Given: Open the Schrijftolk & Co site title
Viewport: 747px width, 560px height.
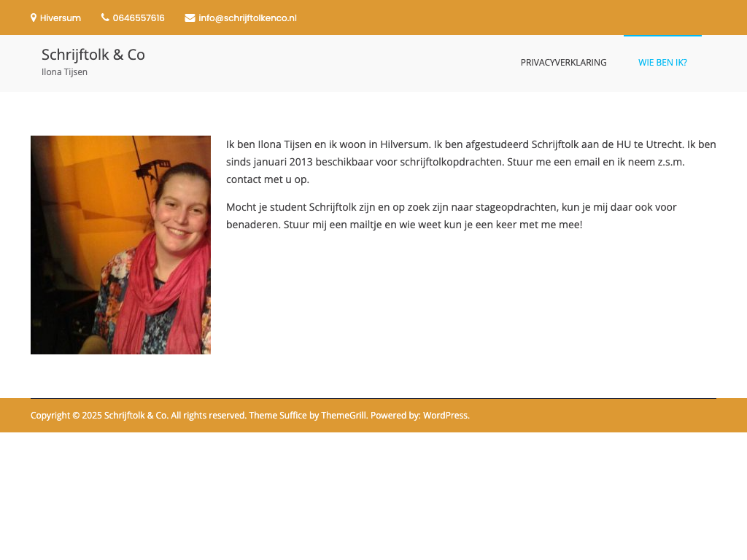Looking at the screenshot, I should point(93,55).
